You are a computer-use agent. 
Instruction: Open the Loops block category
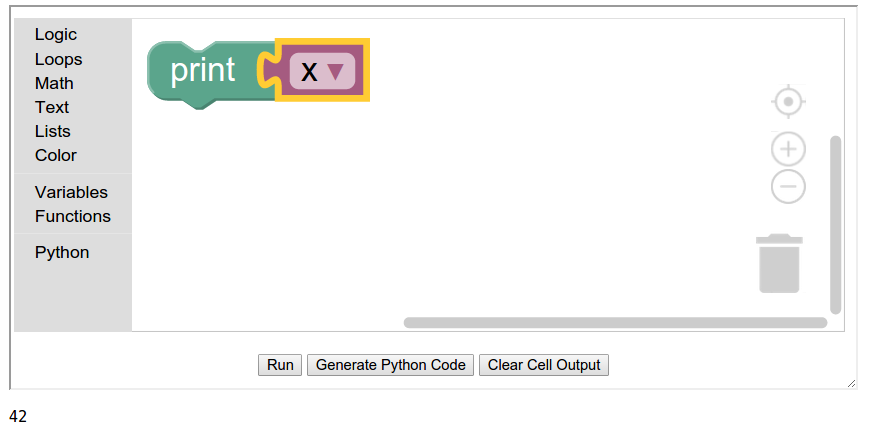(x=58, y=59)
